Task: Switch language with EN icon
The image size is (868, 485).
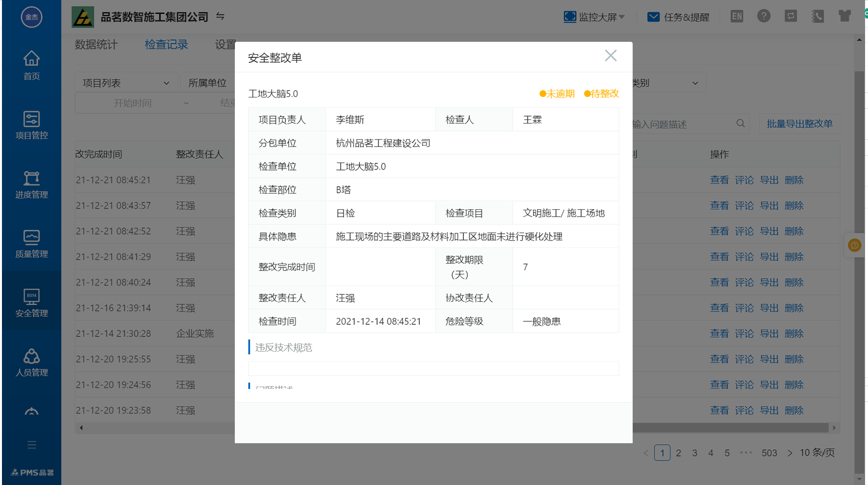Action: (737, 16)
